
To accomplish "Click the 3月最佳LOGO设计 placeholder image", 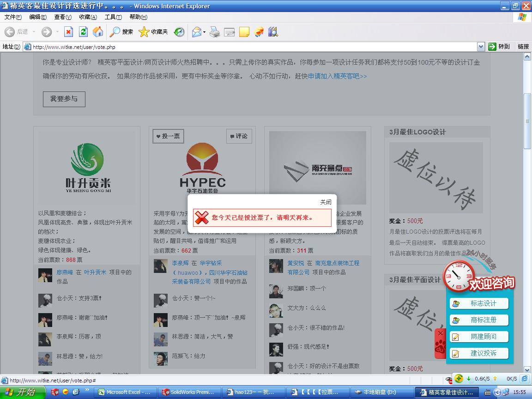I will pyautogui.click(x=436, y=177).
